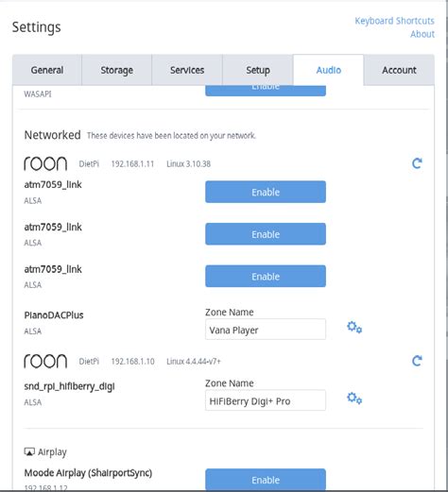
Task: Open the Services tab
Action: click(187, 70)
